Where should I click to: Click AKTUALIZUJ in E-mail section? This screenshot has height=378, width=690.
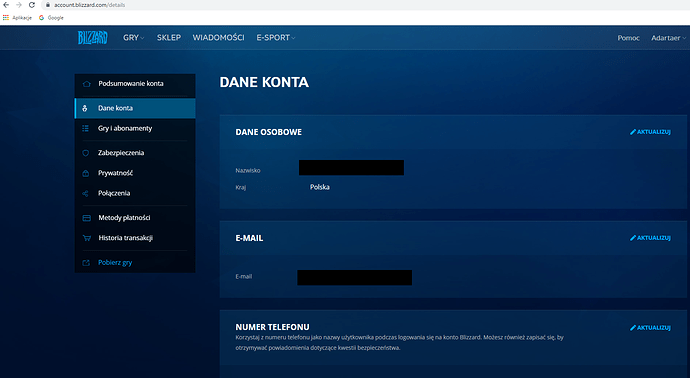coord(650,238)
